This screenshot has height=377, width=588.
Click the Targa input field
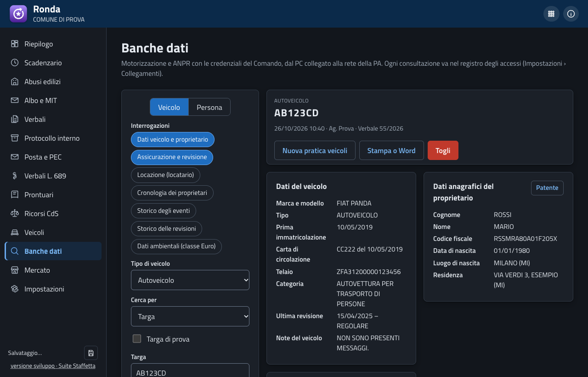(190, 371)
